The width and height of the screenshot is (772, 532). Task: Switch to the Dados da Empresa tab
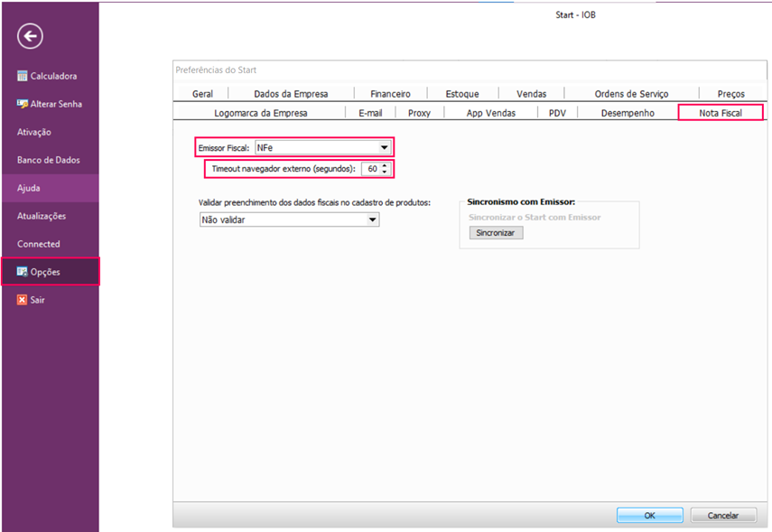pyautogui.click(x=291, y=94)
